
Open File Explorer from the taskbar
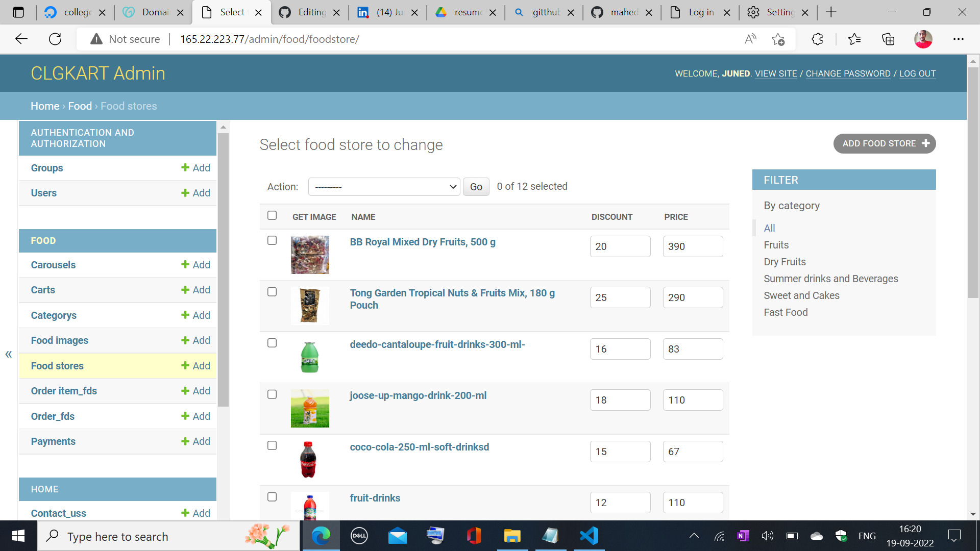pos(512,536)
